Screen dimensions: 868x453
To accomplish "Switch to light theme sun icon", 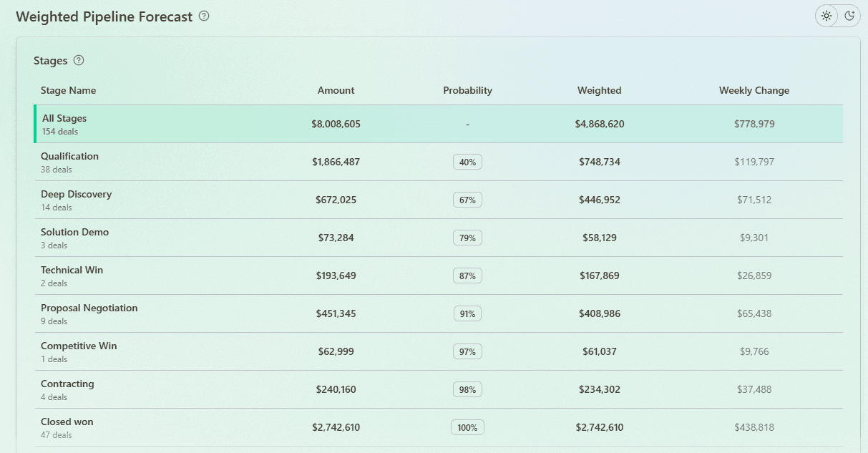I will point(826,16).
